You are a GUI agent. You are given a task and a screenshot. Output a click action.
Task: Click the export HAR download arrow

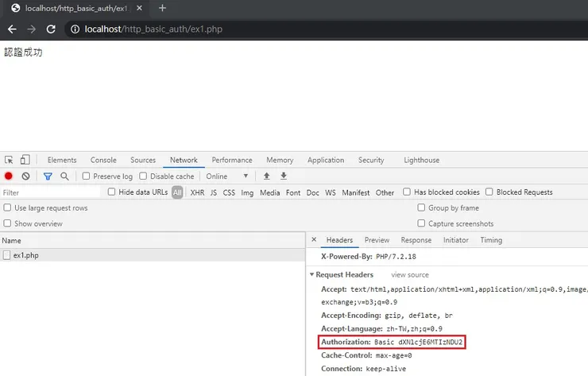(284, 176)
